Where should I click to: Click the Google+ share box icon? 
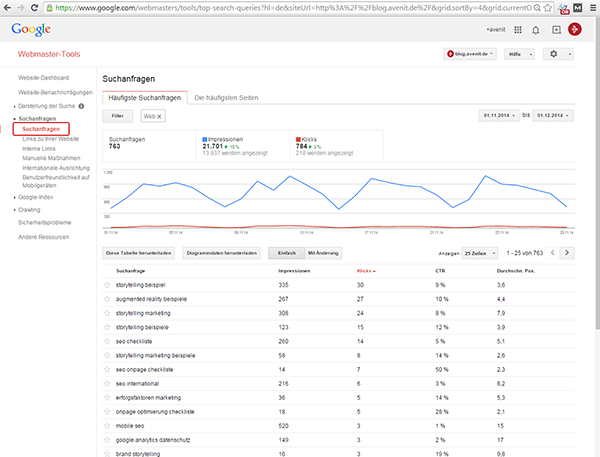tap(556, 29)
